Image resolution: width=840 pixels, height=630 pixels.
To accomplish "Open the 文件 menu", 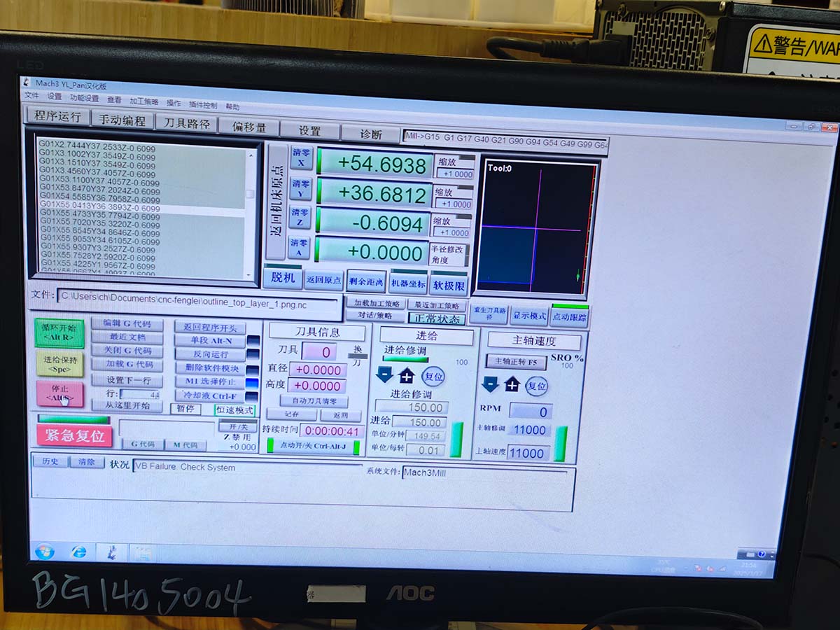I will (x=32, y=95).
